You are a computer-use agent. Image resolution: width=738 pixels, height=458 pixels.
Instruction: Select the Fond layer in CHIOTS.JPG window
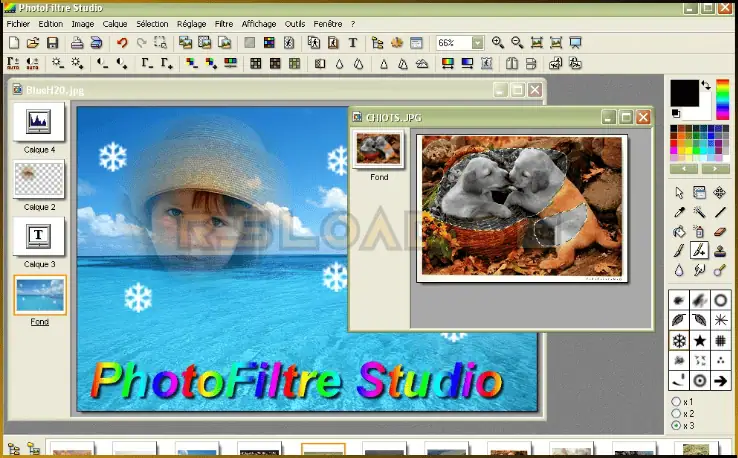[379, 149]
